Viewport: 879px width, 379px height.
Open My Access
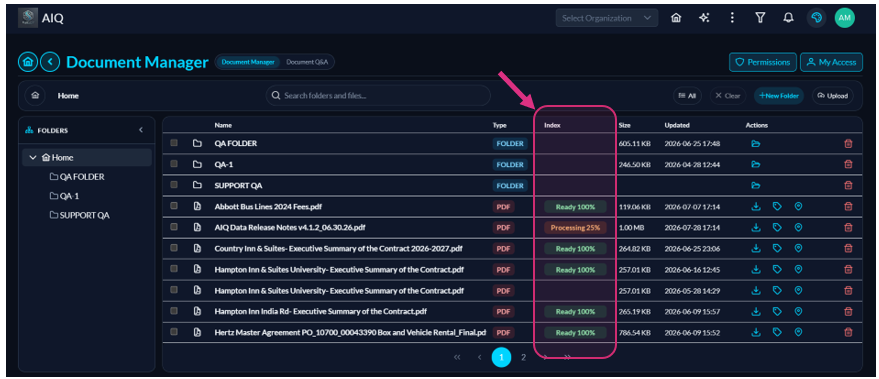pyautogui.click(x=831, y=62)
